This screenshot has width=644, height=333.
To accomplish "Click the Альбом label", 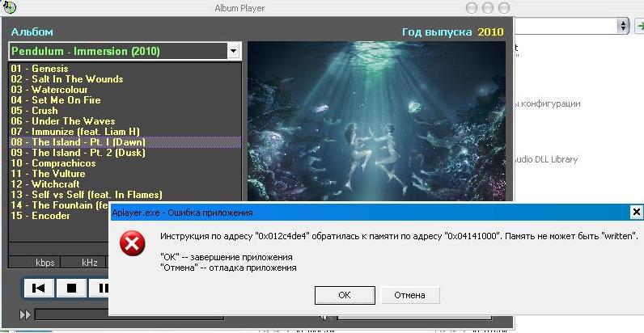I will pyautogui.click(x=32, y=32).
